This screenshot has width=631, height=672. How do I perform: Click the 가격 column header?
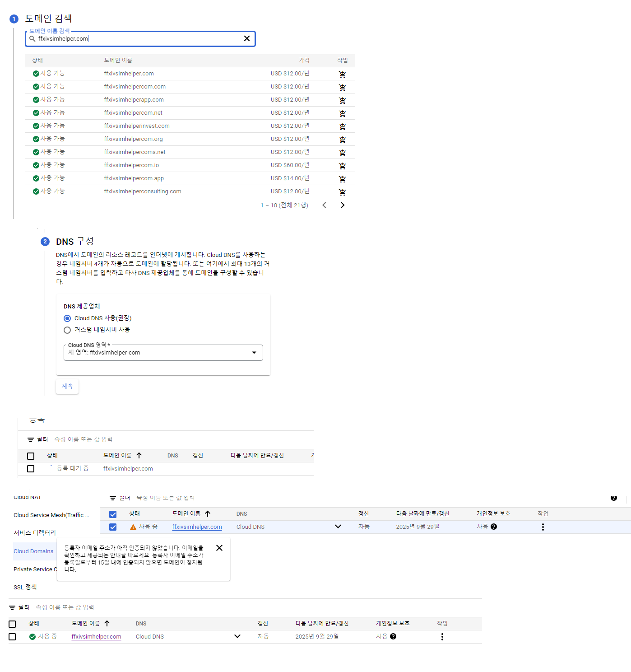304,60
